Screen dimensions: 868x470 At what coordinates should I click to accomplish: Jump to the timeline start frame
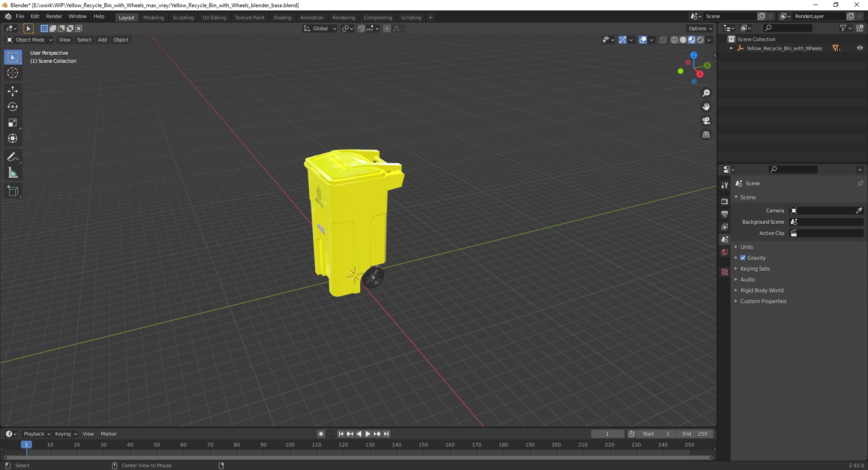pyautogui.click(x=341, y=434)
